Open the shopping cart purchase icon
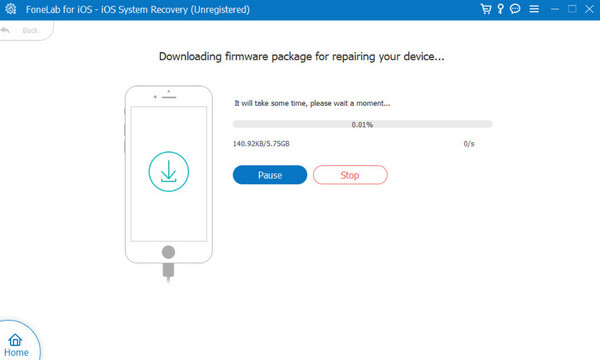Screen dimensions: 600x360 coord(486,9)
